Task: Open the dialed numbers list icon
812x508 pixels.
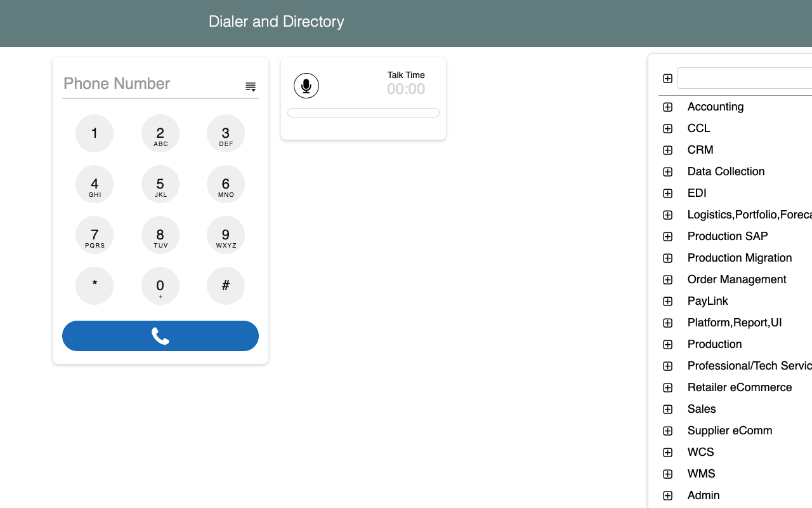Action: tap(251, 86)
